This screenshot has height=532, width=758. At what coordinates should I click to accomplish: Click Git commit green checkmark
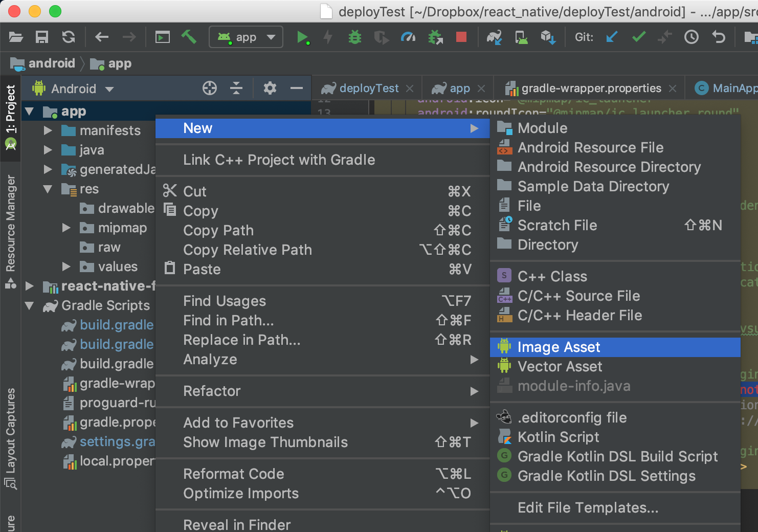click(x=639, y=37)
